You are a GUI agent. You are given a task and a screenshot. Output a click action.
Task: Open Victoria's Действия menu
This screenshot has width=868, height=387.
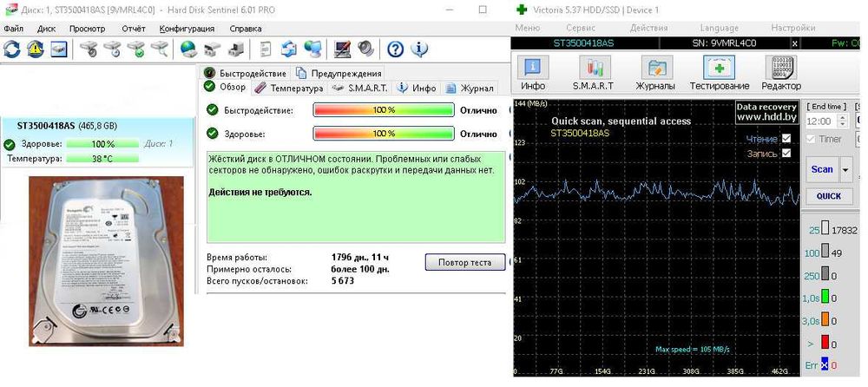pos(648,28)
